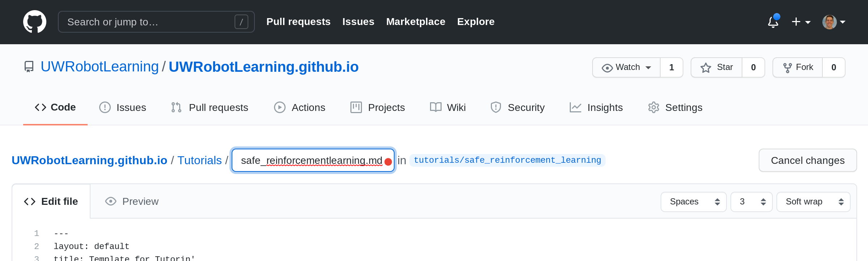Focus the Search or jump to field

pos(156,22)
